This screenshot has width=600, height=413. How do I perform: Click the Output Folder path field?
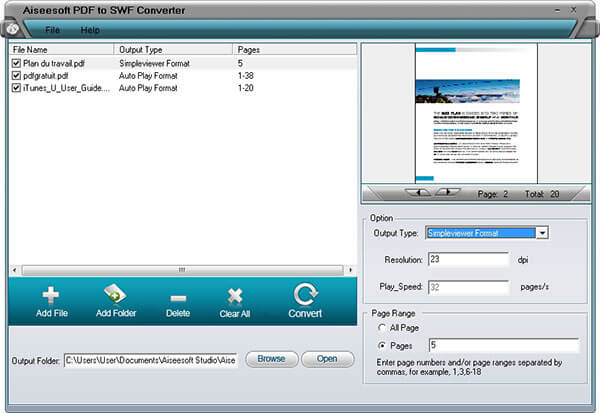point(150,360)
